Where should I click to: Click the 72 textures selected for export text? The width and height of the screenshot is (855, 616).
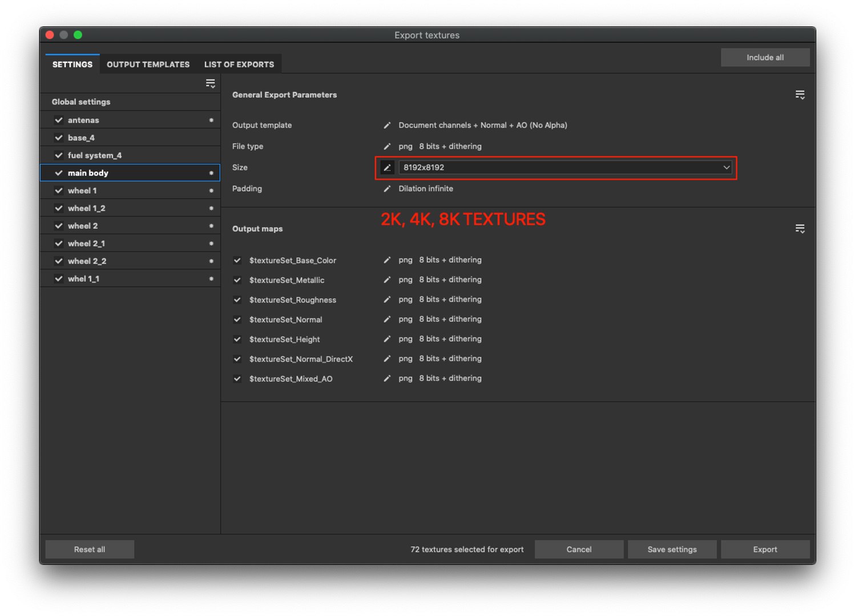click(467, 549)
